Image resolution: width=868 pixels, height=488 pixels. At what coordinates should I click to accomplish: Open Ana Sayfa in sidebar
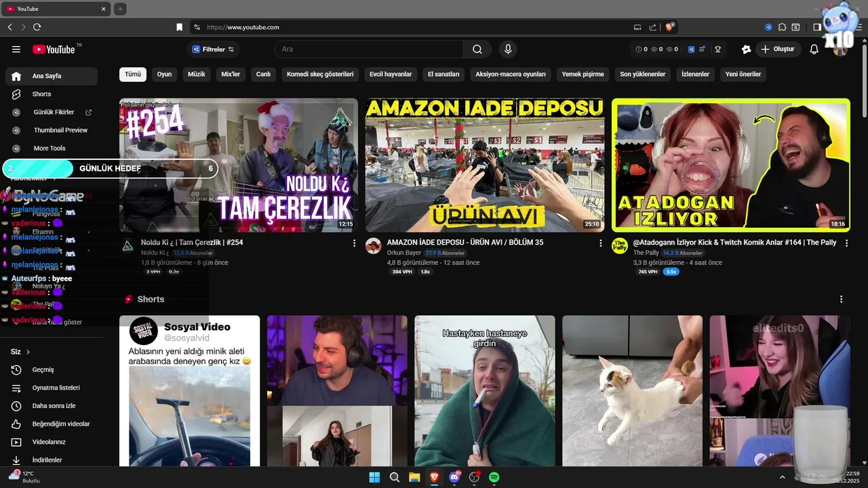[52, 76]
